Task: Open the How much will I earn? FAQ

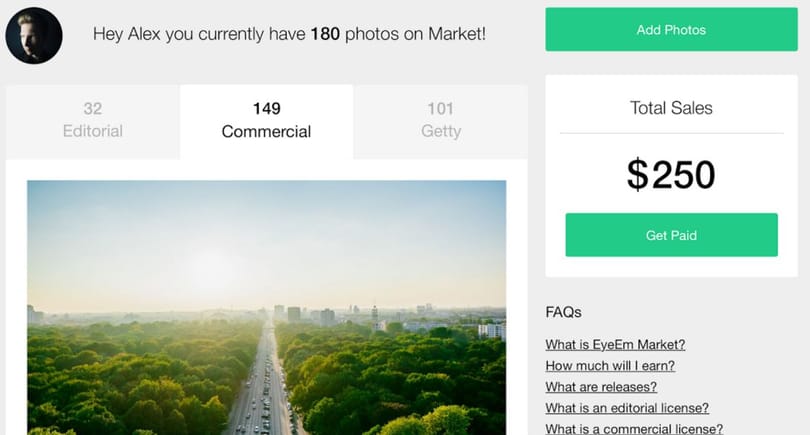Action: (610, 366)
